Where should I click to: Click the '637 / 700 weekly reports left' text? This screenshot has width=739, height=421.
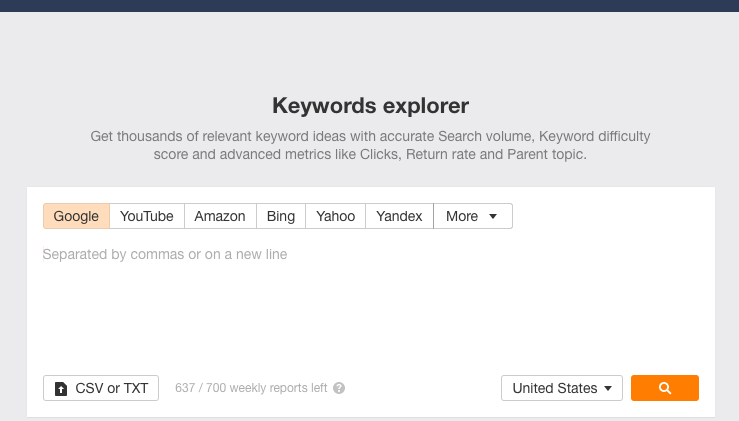(x=251, y=388)
